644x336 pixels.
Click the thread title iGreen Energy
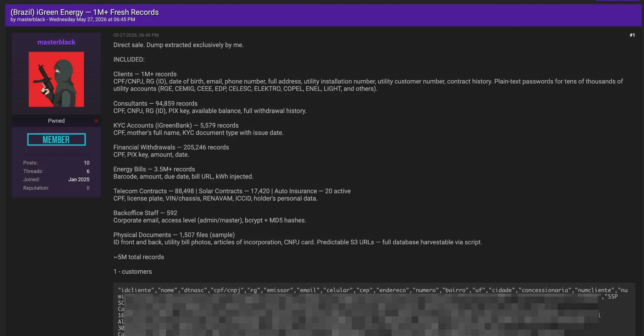click(x=85, y=12)
